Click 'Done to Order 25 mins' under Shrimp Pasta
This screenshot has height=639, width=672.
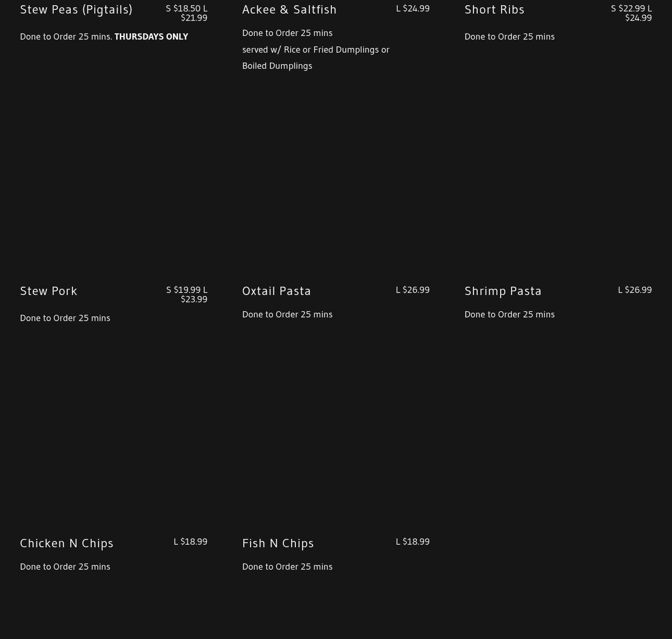click(509, 314)
